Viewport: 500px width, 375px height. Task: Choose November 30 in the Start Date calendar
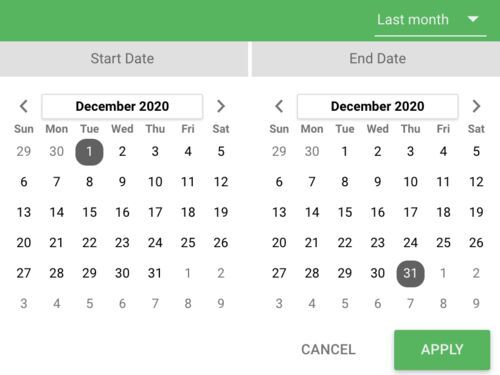click(57, 152)
